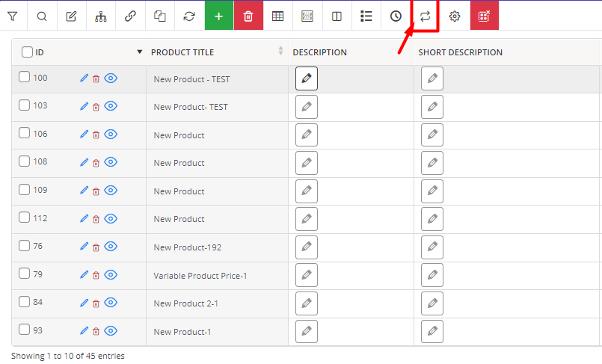Image resolution: width=602 pixels, height=364 pixels.
Task: Open the column list view icon
Action: point(366,16)
